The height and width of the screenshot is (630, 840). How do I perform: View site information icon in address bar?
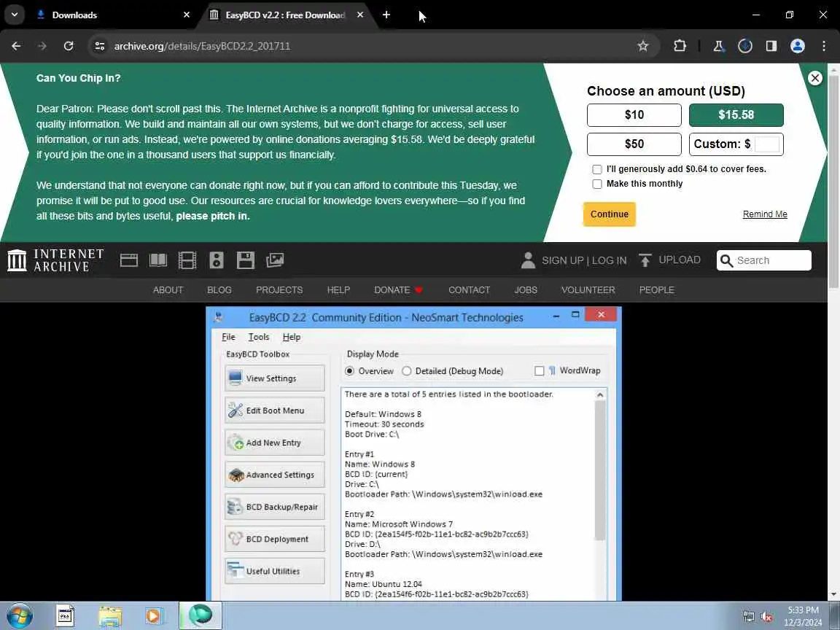(100, 46)
